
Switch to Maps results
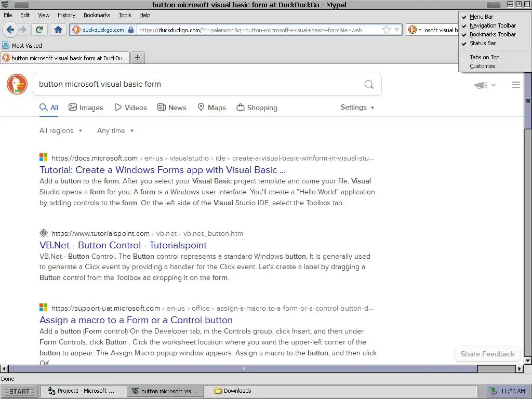(212, 108)
